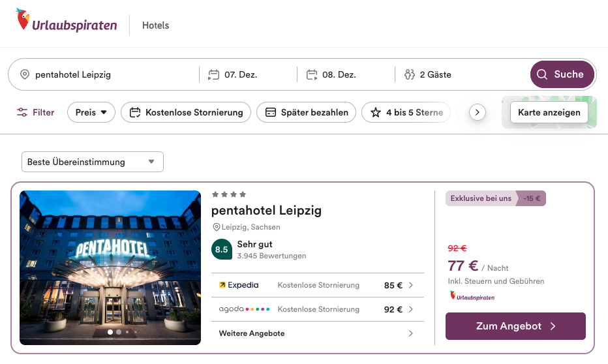
Task: Open the Beste Übereinstimmung sort dropdown
Action: click(x=92, y=162)
